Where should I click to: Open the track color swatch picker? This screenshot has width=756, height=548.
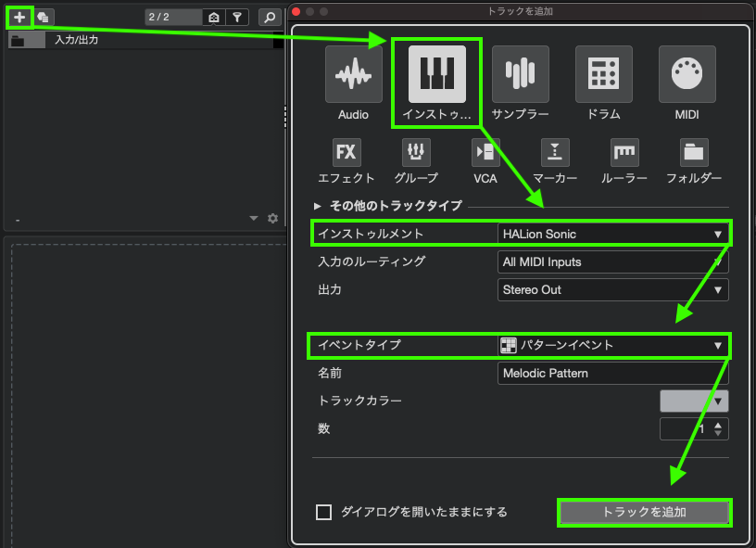[694, 401]
